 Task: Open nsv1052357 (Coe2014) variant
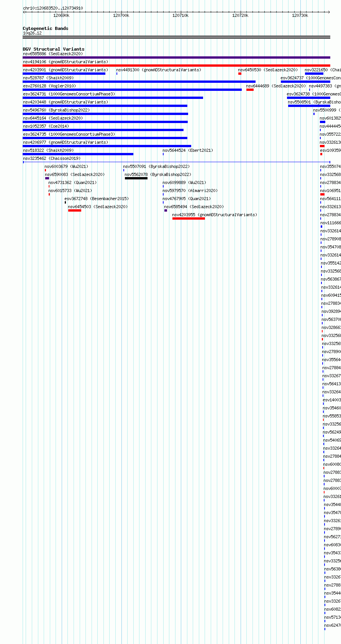point(46,126)
